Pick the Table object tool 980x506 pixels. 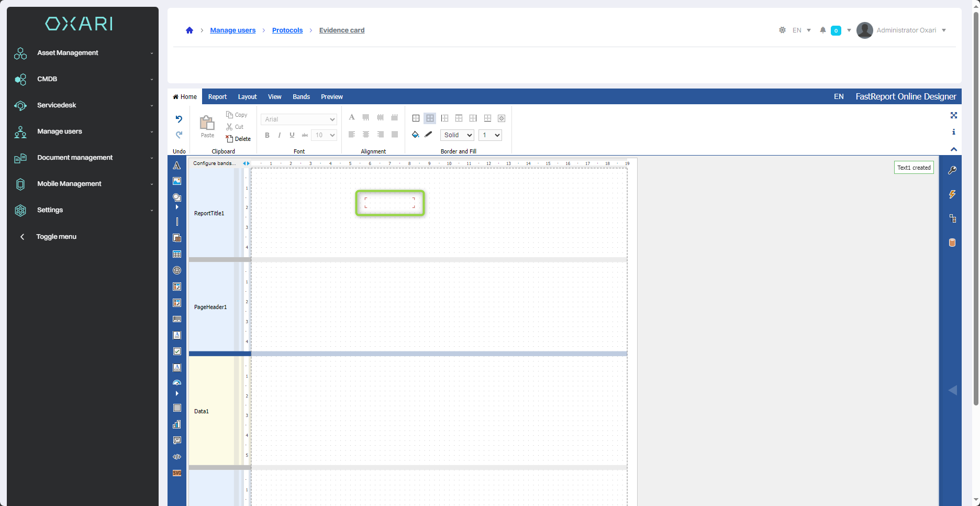tap(177, 254)
